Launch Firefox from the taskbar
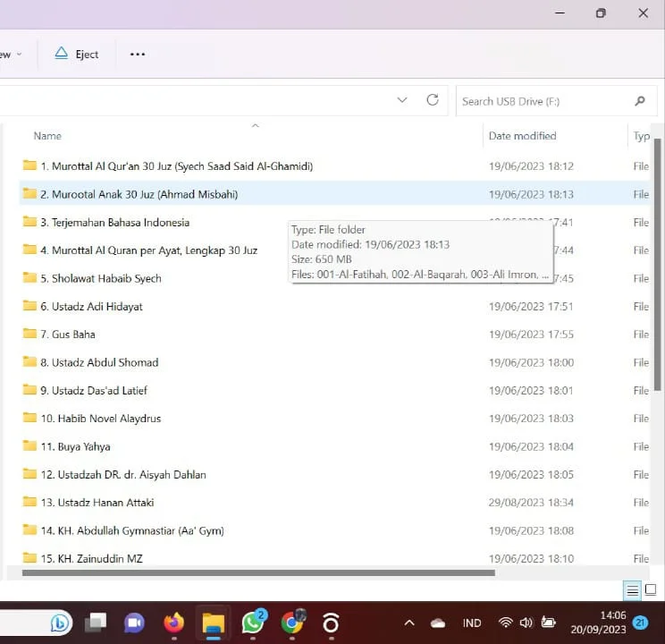Viewport: 665px width, 644px height. pyautogui.click(x=174, y=623)
